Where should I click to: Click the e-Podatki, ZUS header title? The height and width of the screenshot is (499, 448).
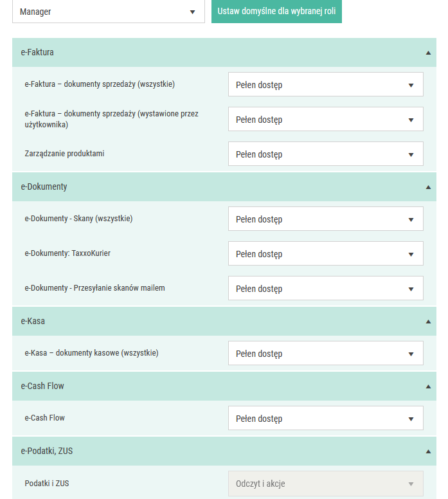(47, 451)
